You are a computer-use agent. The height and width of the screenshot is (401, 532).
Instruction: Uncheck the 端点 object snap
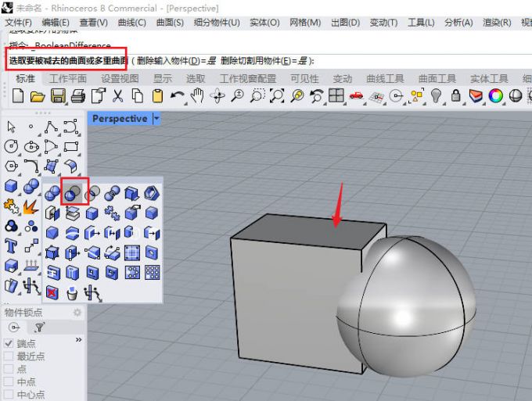pyautogui.click(x=9, y=344)
